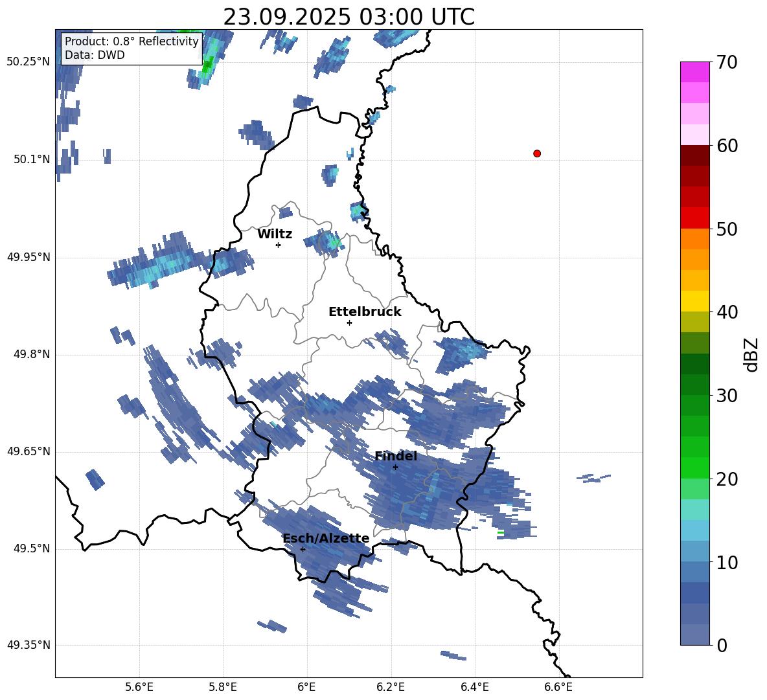Click the cross marker below Wiltz label
Image resolution: width=767 pixels, height=700 pixels.
[x=279, y=245]
